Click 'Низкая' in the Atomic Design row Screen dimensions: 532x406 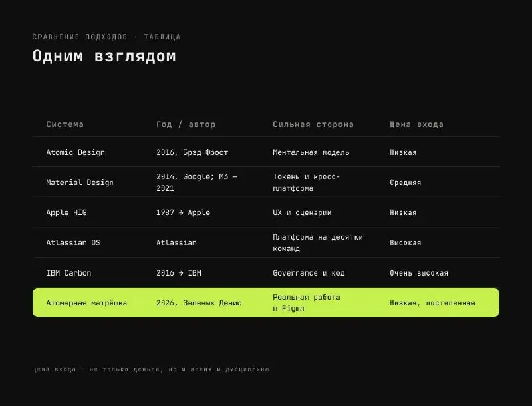(403, 152)
